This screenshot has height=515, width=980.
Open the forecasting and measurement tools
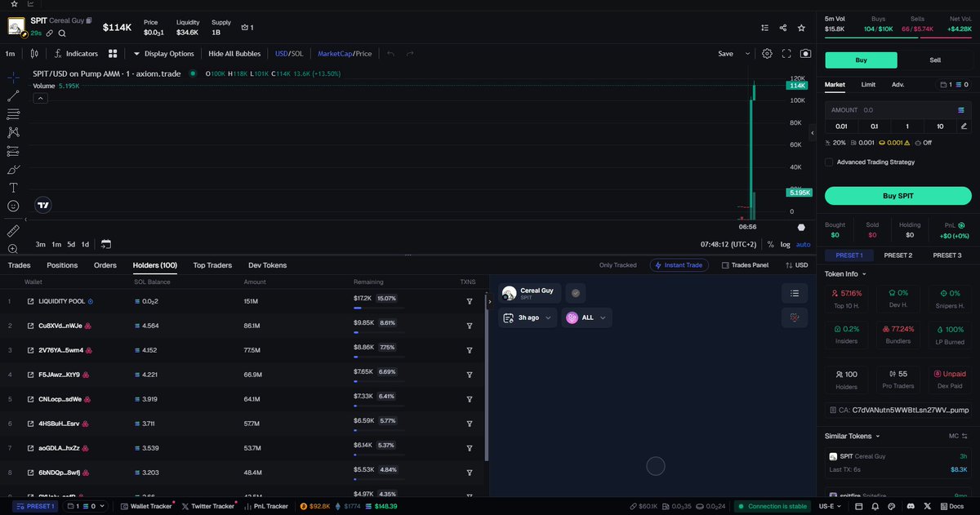pos(13,151)
